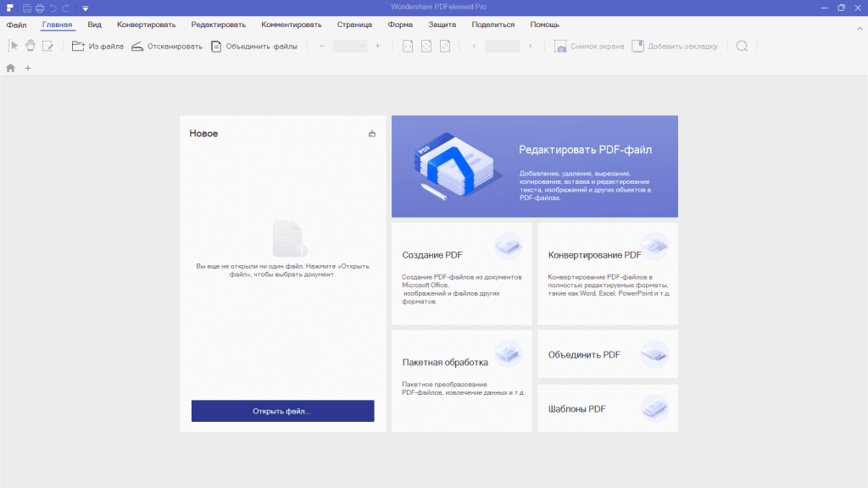Click Объединить файлы in toolbar

click(x=254, y=47)
